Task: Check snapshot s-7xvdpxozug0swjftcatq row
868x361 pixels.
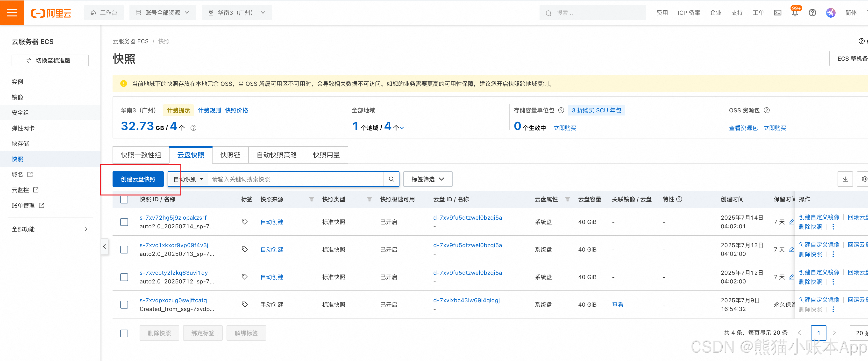Action: [x=124, y=305]
